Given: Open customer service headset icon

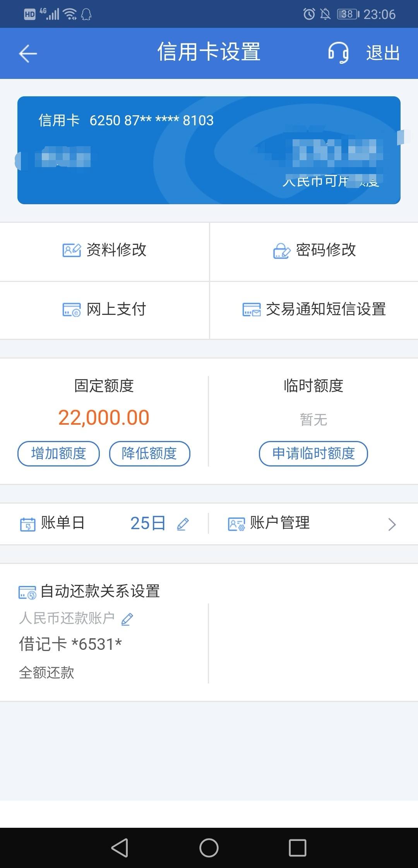Looking at the screenshot, I should [x=338, y=53].
